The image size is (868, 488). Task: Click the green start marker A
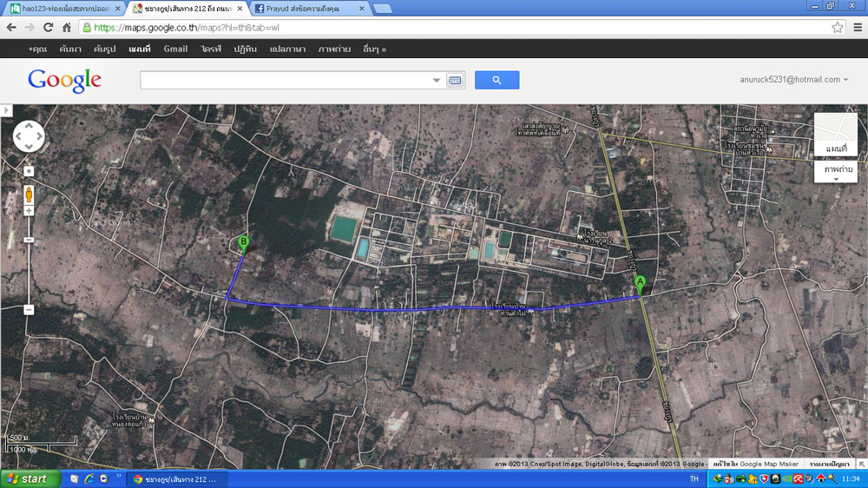pyautogui.click(x=641, y=283)
